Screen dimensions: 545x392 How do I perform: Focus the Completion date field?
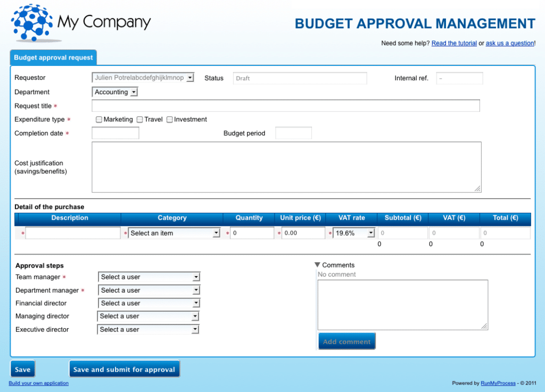pos(115,133)
